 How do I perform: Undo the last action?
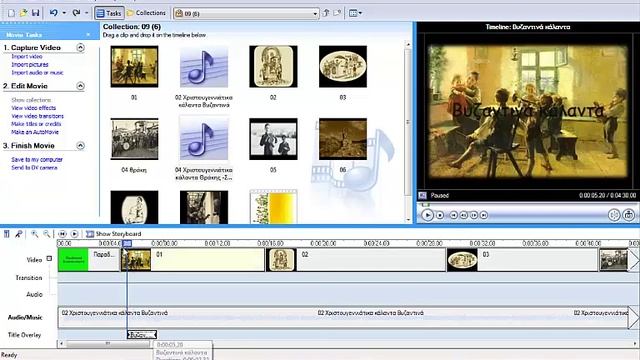pyautogui.click(x=53, y=13)
